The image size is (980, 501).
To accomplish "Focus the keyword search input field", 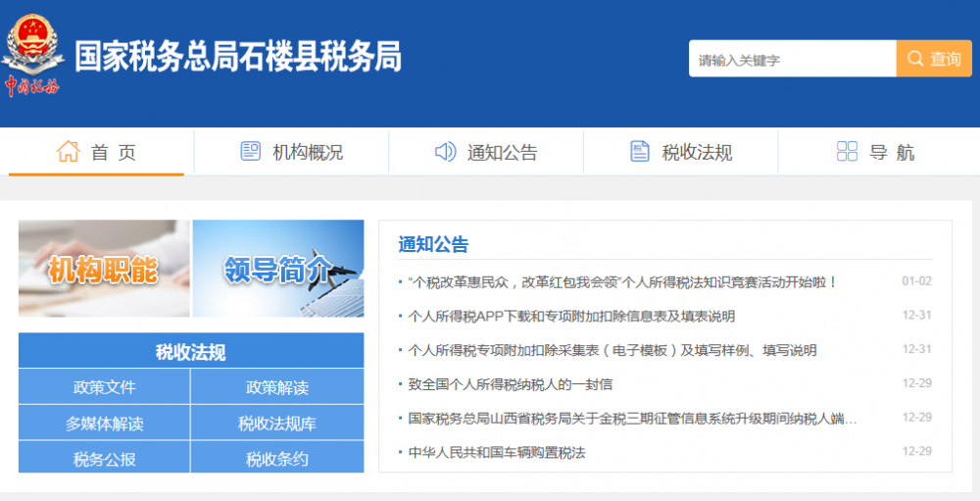I will click(792, 59).
